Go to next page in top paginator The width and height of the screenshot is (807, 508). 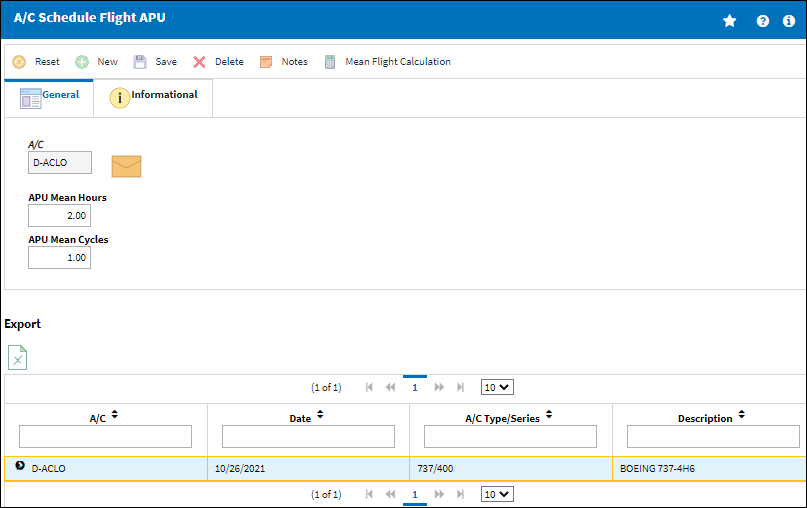click(439, 388)
